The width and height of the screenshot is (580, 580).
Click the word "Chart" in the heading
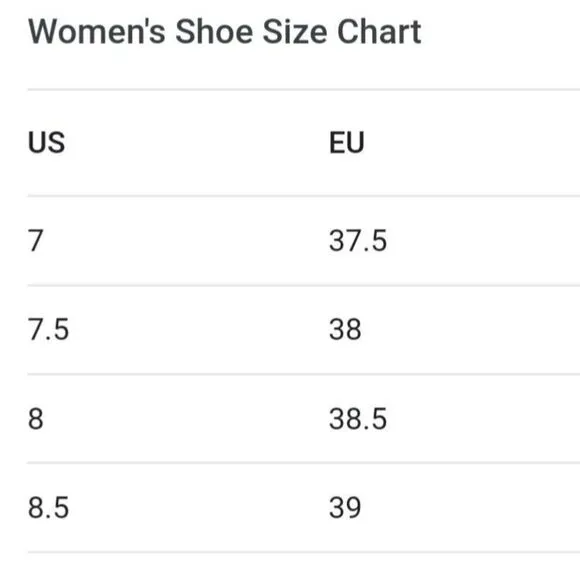[379, 32]
